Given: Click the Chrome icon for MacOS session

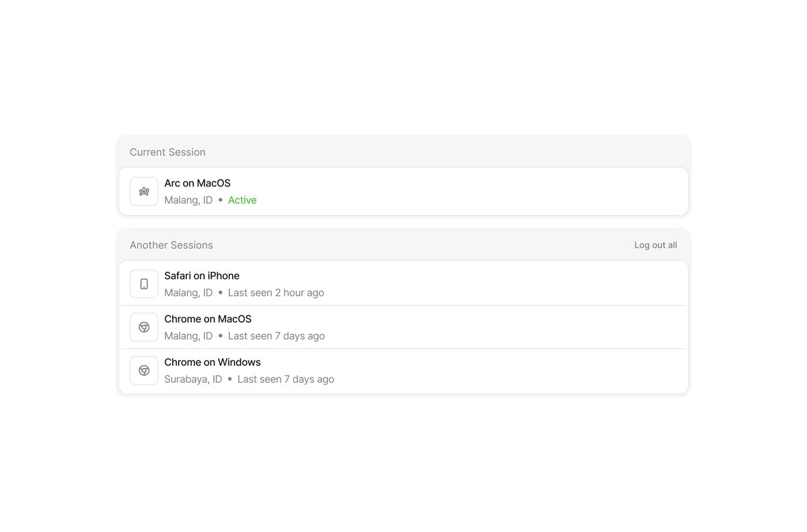Looking at the screenshot, I should 144,327.
